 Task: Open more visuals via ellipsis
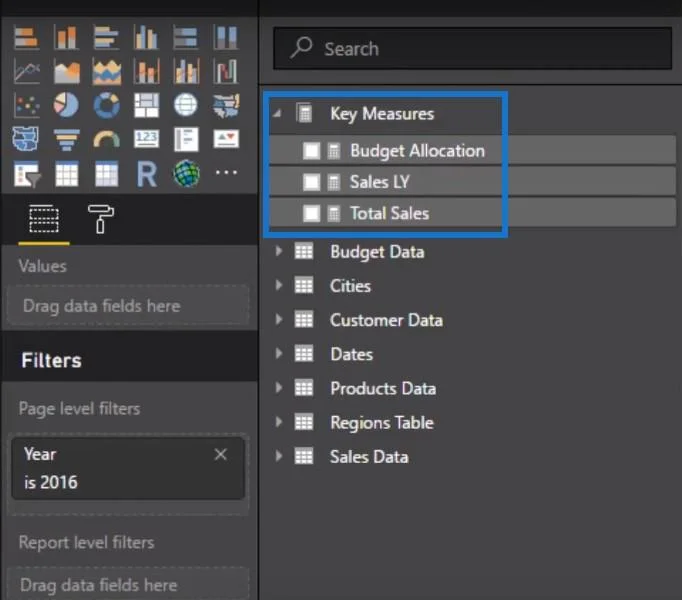[226, 173]
